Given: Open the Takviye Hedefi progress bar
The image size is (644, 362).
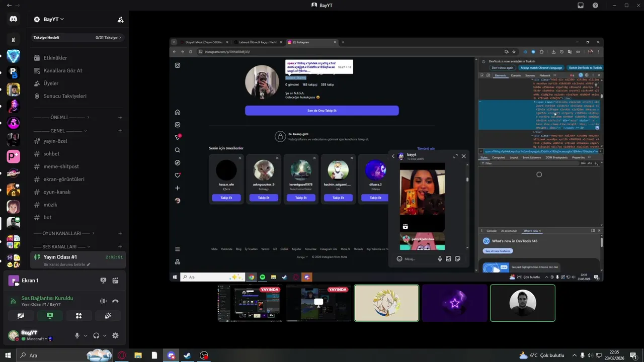Looking at the screenshot, I should (x=77, y=37).
